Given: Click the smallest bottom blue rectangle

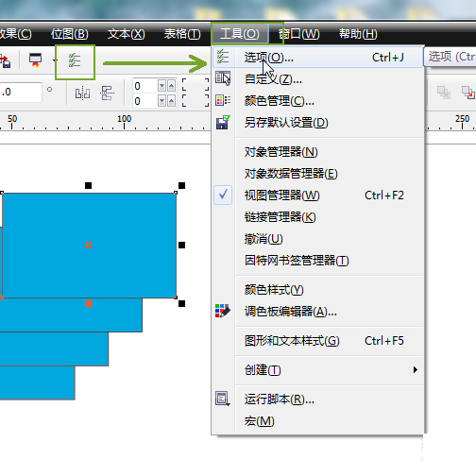Looking at the screenshot, I should point(37,382).
